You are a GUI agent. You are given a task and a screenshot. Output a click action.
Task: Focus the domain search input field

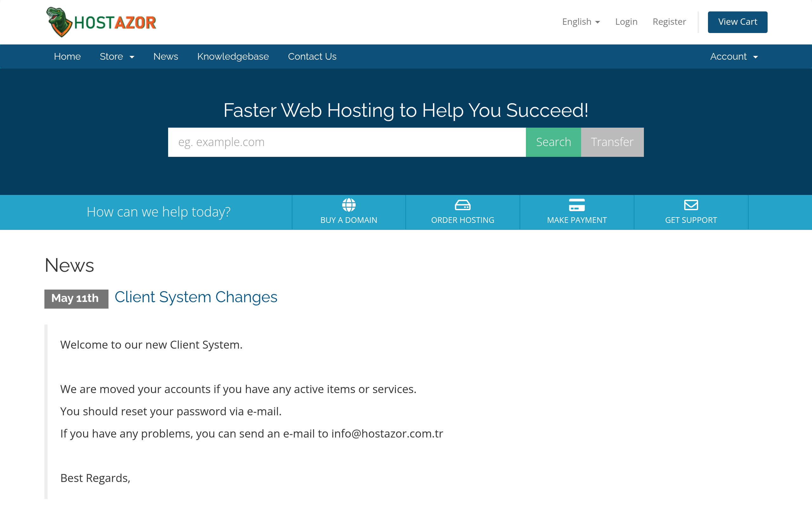coord(347,142)
